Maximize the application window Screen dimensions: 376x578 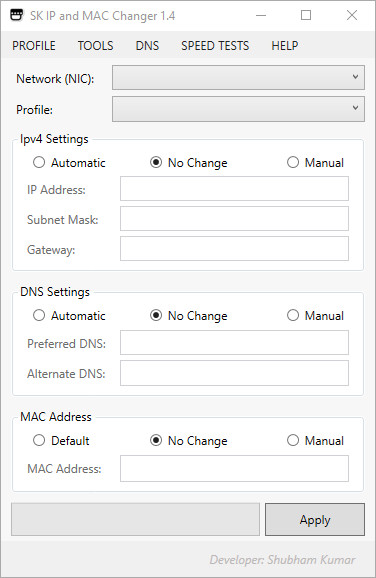[x=306, y=15]
